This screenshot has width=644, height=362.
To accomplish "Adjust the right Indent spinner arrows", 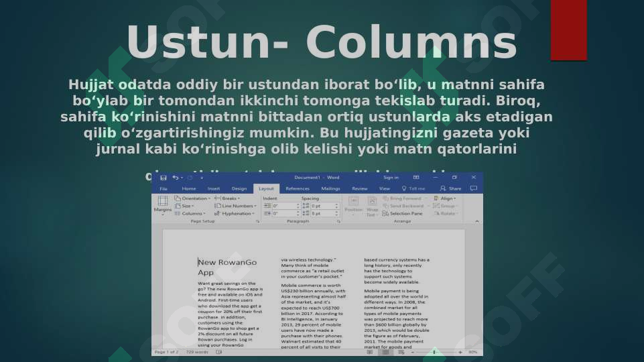I will [298, 214].
